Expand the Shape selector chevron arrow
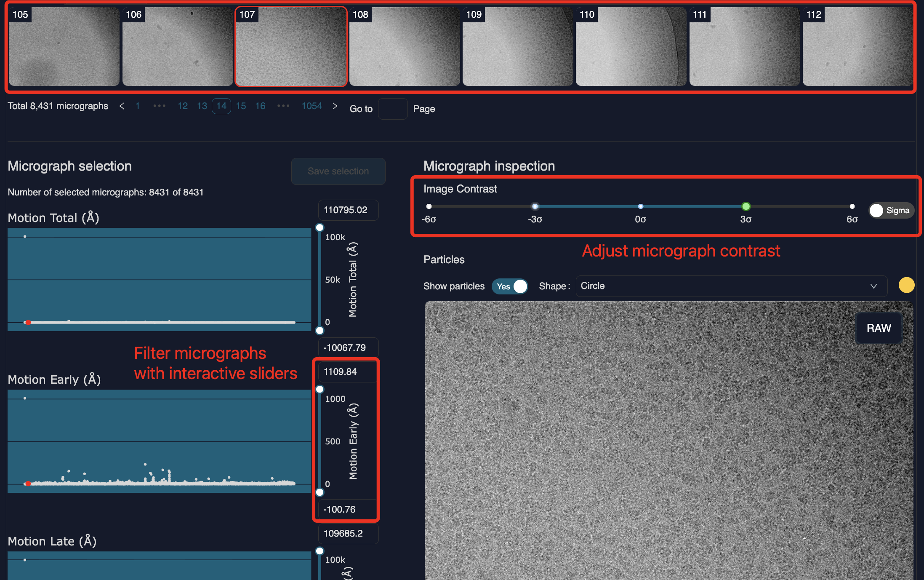This screenshot has width=924, height=580. [873, 286]
